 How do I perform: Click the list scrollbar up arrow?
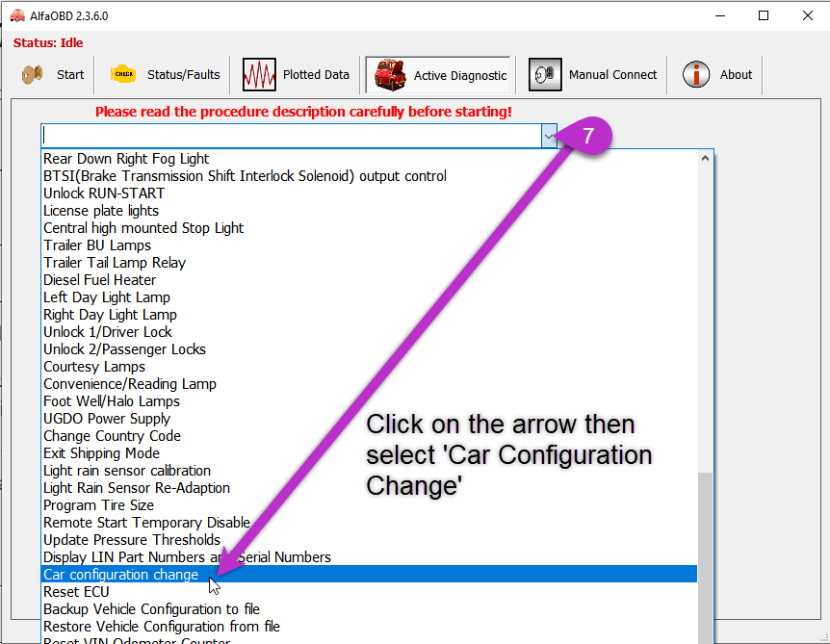pyautogui.click(x=705, y=158)
